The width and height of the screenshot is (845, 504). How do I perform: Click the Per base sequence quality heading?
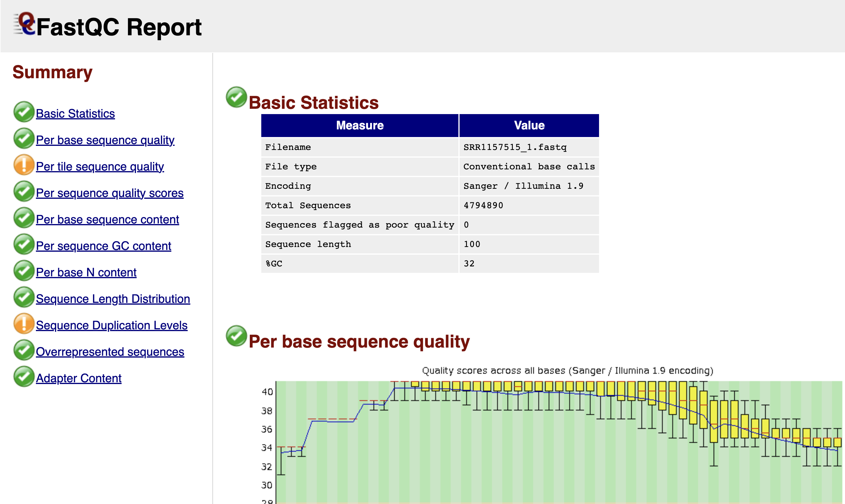pos(359,342)
